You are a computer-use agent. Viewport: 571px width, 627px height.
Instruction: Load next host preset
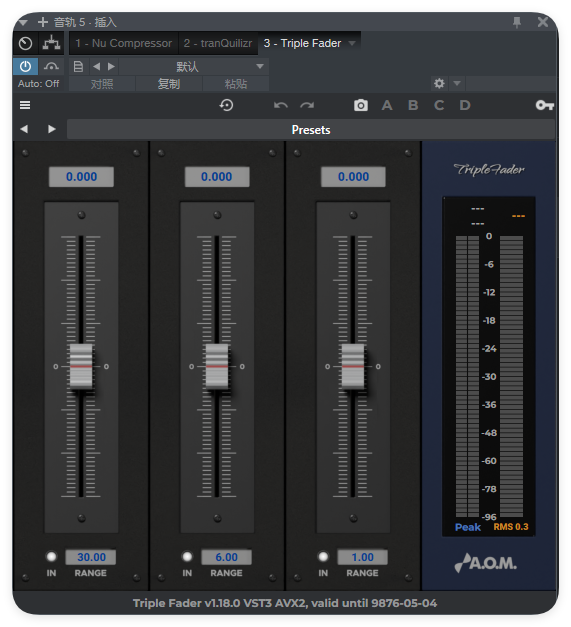[x=112, y=66]
